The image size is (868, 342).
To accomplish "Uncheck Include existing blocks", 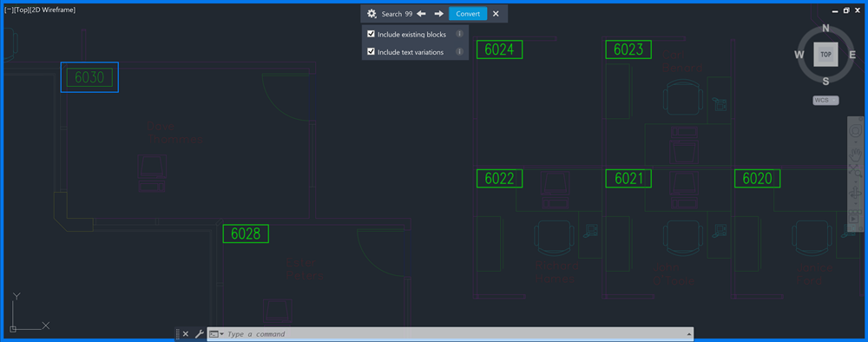I will [371, 34].
